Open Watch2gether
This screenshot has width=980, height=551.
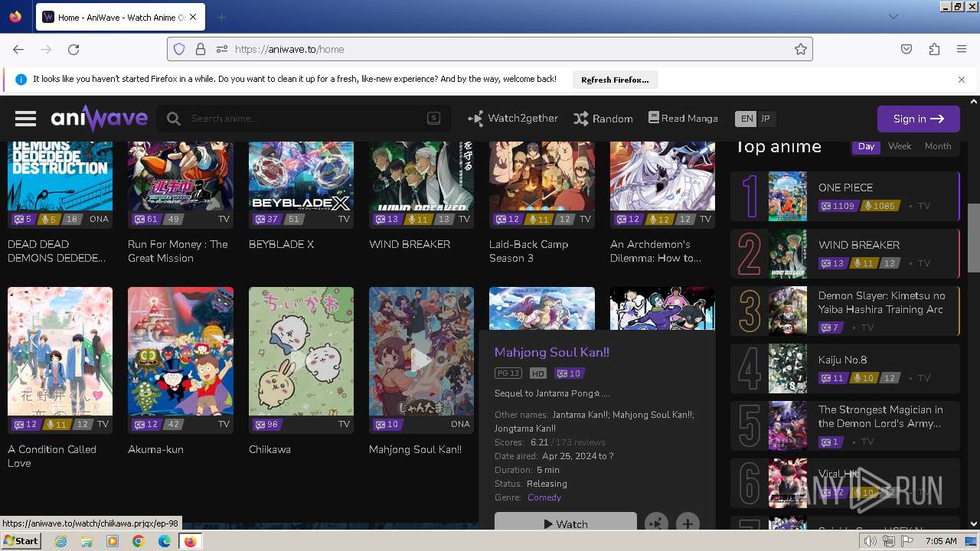(x=513, y=119)
